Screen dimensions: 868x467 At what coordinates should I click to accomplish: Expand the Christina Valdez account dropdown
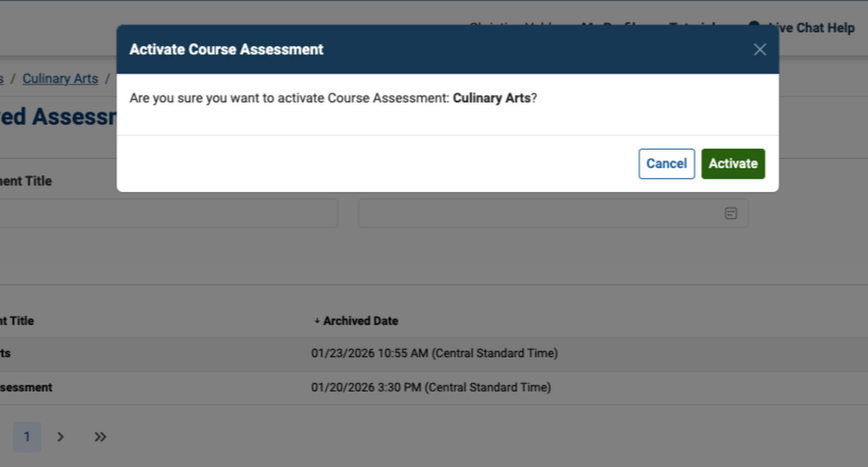[515, 27]
